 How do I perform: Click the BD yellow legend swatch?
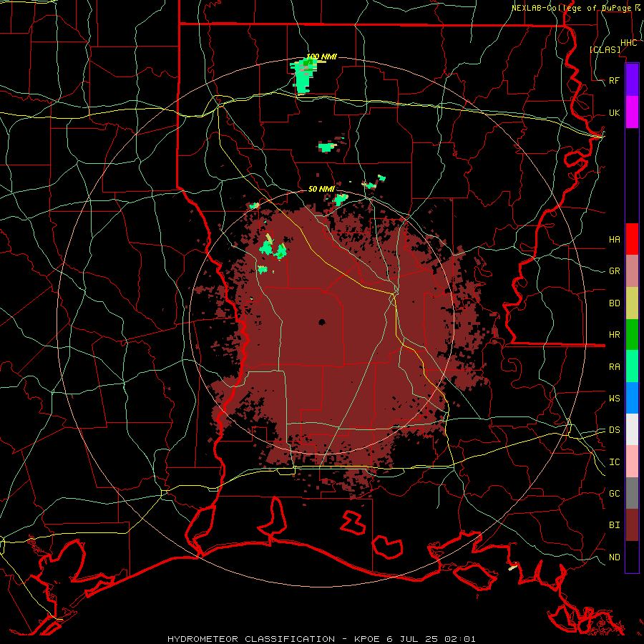632,303
